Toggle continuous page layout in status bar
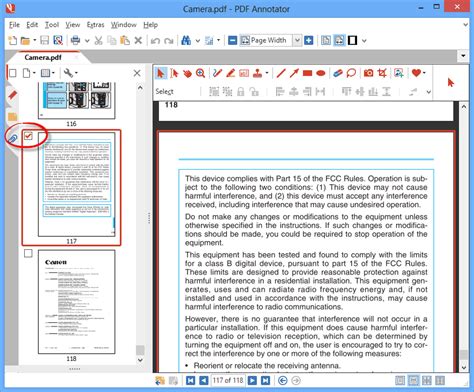474x392 pixels. pos(413,380)
